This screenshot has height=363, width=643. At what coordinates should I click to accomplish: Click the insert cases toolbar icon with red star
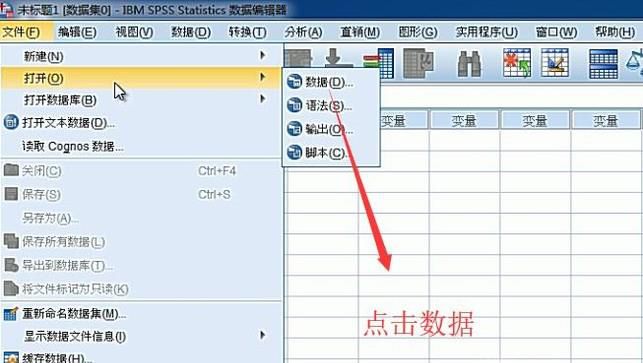click(x=517, y=63)
